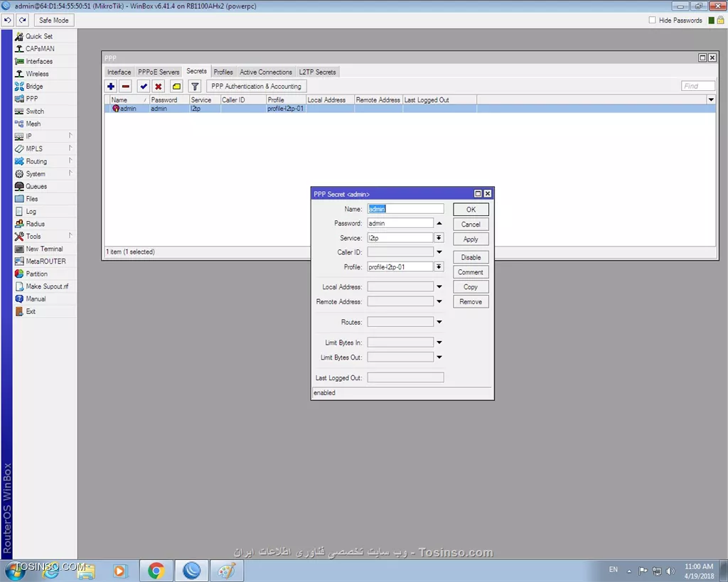Collapse the Password field arrow
The width and height of the screenshot is (728, 582).
click(x=439, y=223)
